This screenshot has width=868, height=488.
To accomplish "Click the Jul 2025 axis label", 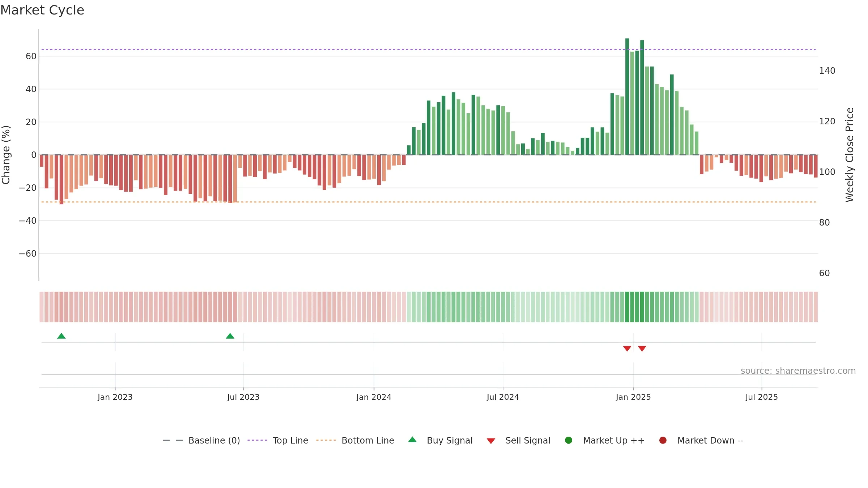I will coord(762,397).
